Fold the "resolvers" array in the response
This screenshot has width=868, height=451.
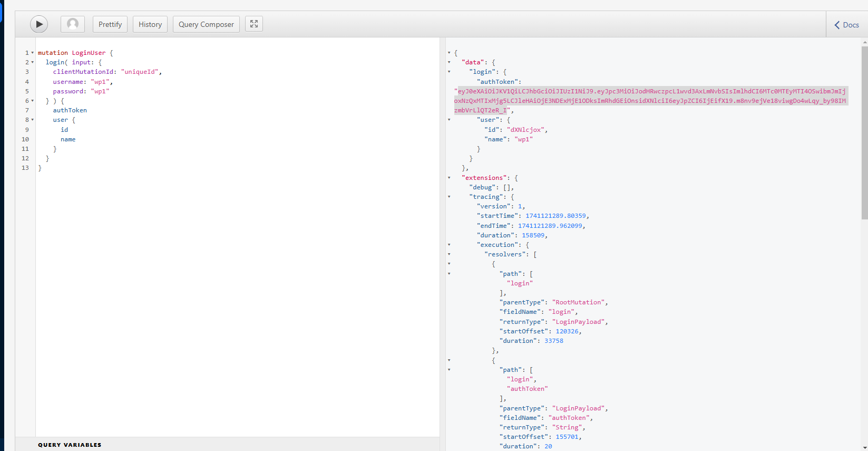pos(449,254)
